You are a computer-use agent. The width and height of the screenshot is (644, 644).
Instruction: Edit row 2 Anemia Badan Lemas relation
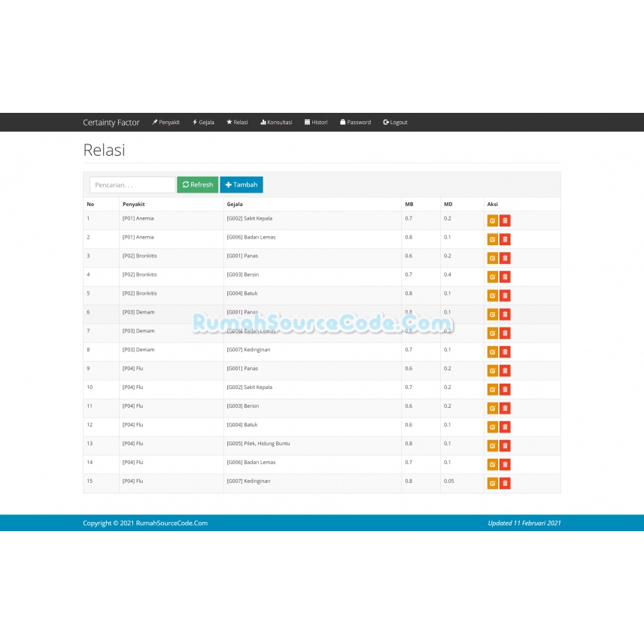493,239
